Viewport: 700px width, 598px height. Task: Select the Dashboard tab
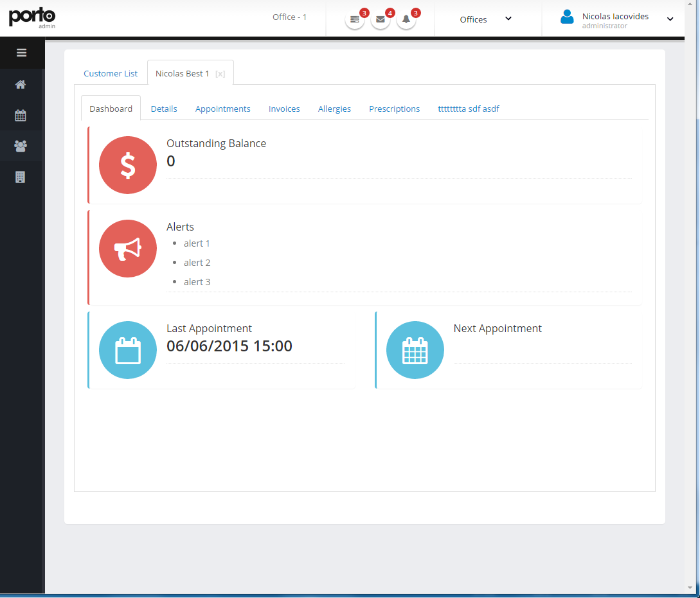pyautogui.click(x=111, y=109)
